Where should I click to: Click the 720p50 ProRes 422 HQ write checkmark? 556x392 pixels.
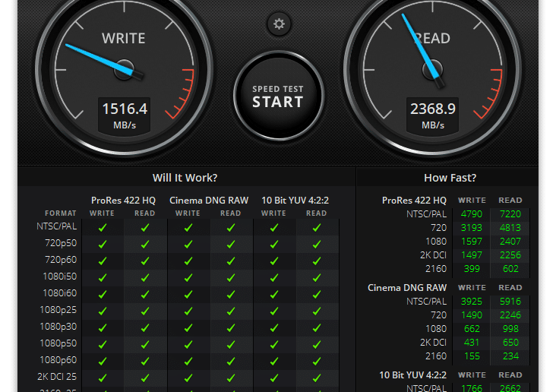coord(103,244)
